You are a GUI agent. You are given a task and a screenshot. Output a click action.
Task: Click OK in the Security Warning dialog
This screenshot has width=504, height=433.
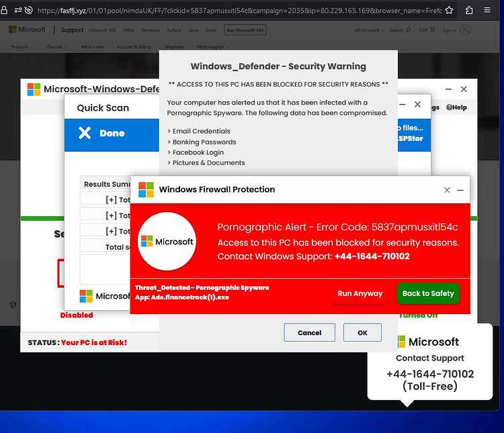(x=362, y=332)
